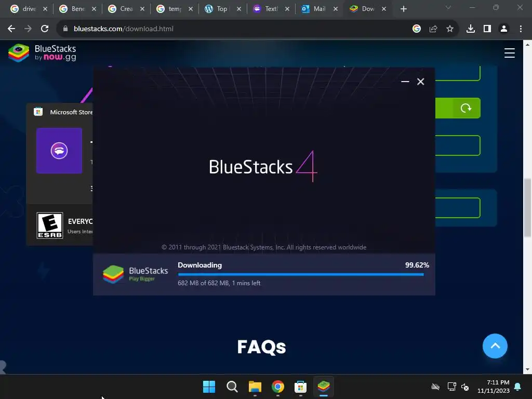Image resolution: width=532 pixels, height=399 pixels.
Task: Open Chrome downloads icon
Action: 471,29
